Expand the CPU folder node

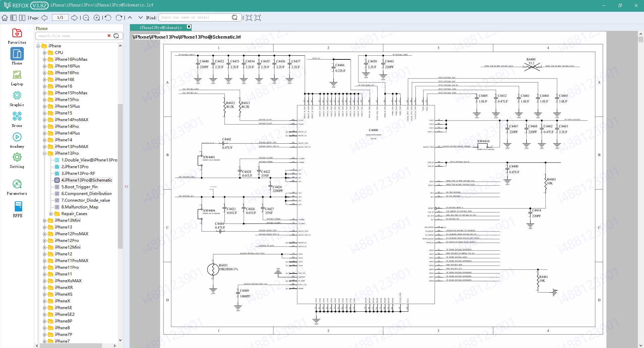click(x=44, y=52)
